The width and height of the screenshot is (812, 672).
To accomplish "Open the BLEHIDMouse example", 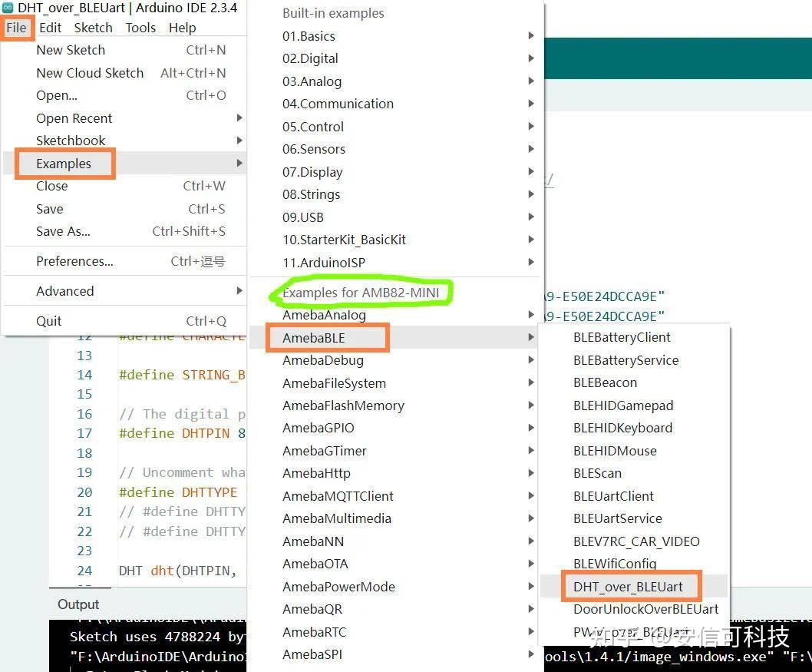I will pos(634,451).
